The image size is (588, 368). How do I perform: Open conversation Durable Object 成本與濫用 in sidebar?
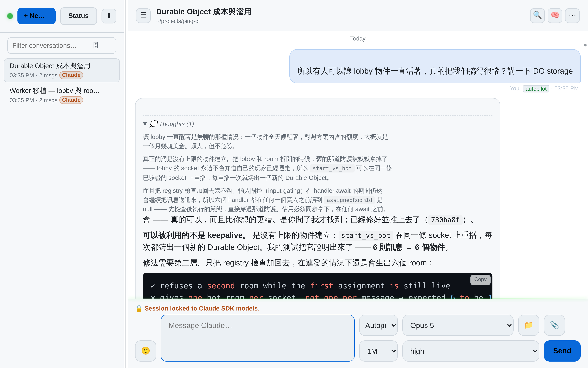62,70
